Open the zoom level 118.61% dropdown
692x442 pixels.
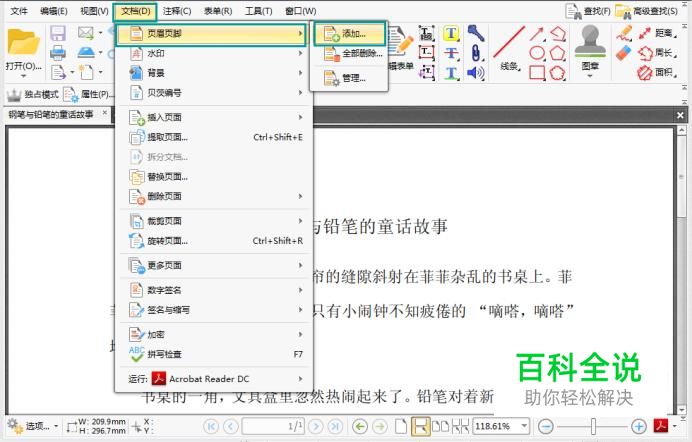[x=524, y=426]
